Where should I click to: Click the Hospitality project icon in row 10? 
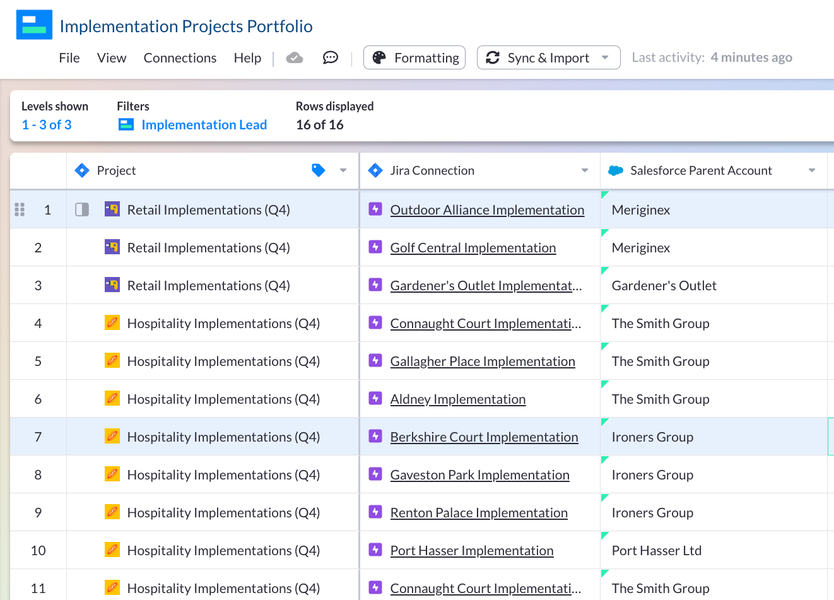point(112,549)
